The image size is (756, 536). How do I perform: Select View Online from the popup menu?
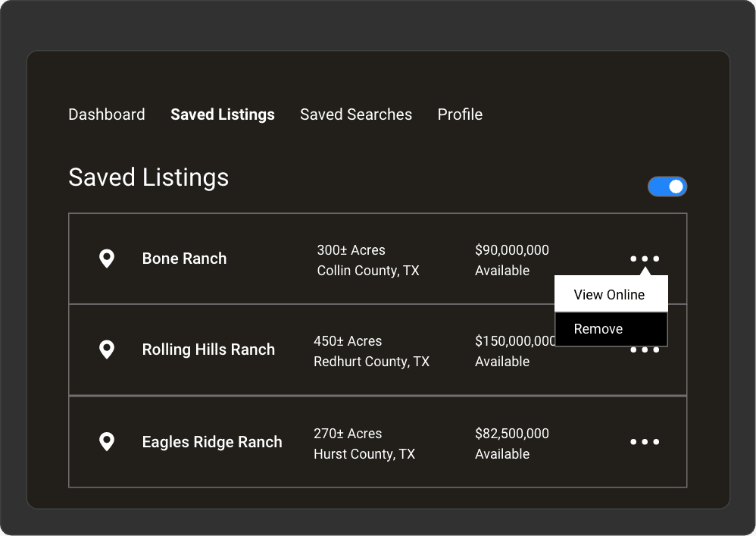coord(610,295)
